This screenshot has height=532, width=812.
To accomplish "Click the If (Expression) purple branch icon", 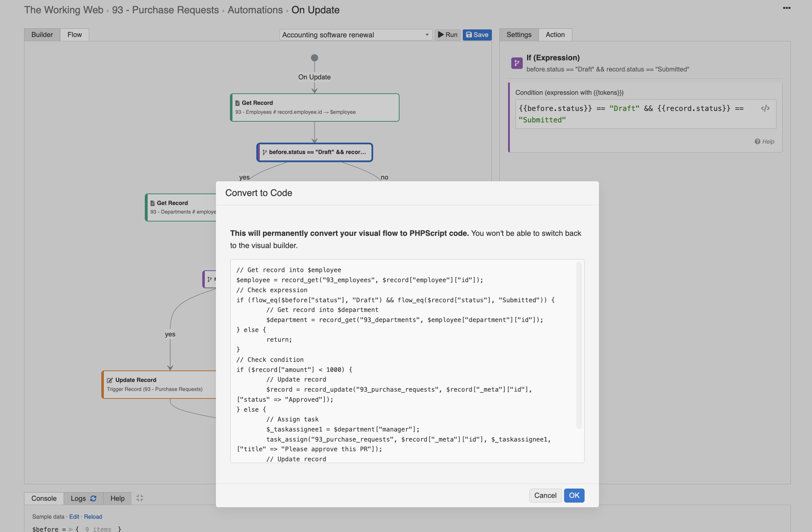I will coord(517,63).
